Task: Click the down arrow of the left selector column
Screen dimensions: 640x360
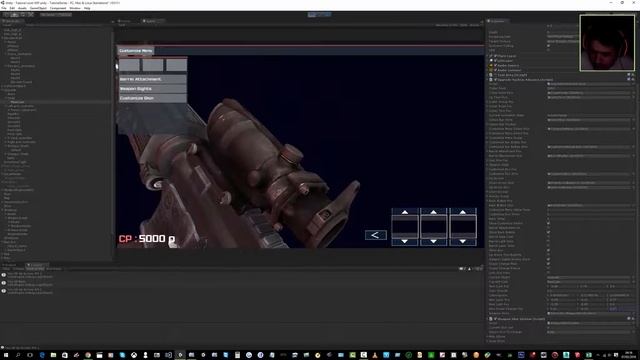Action: (x=404, y=242)
